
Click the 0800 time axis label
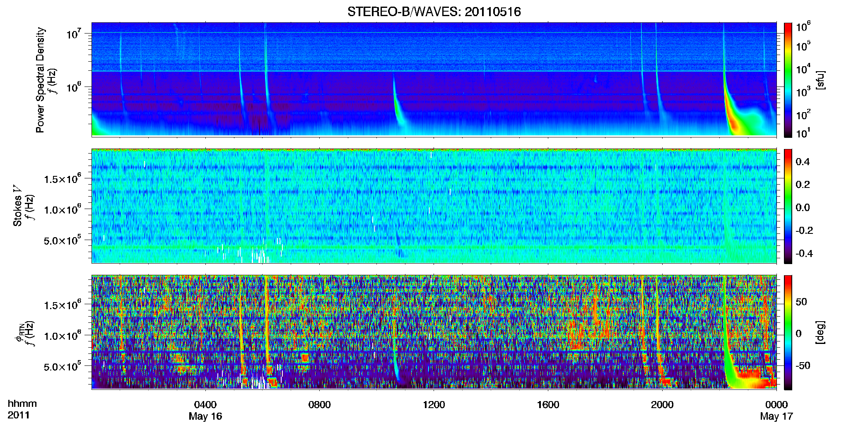pos(320,405)
